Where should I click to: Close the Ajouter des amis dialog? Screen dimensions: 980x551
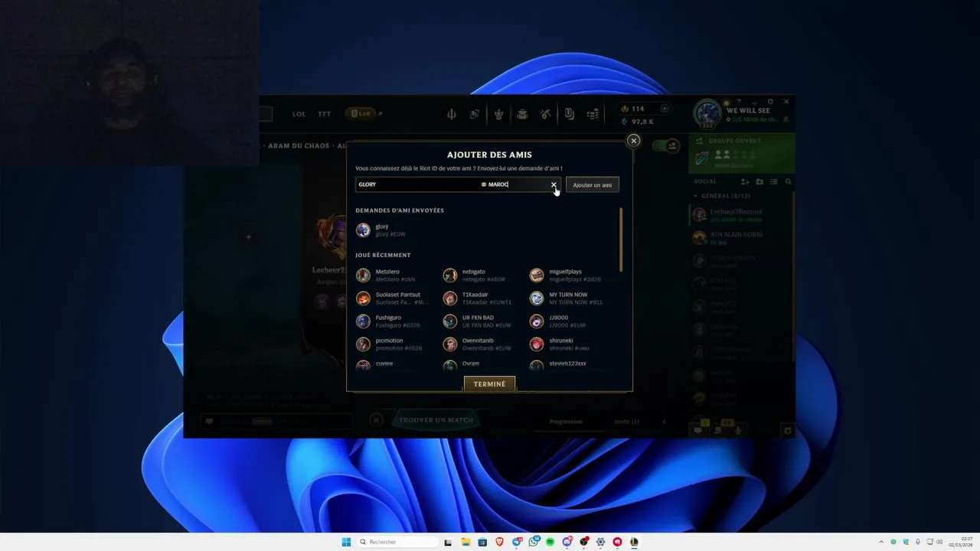click(633, 141)
